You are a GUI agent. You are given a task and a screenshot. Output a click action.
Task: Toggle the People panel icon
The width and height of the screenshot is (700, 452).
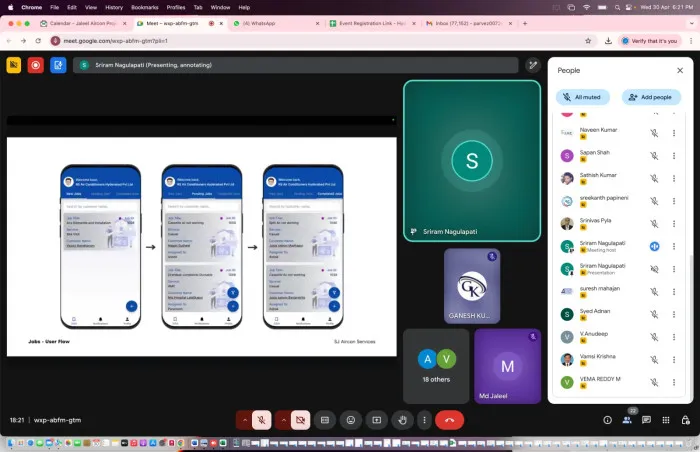tap(627, 420)
